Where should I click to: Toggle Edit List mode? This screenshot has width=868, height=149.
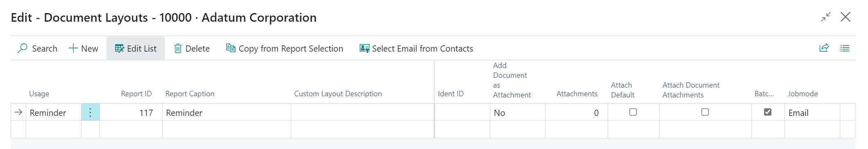coord(135,48)
